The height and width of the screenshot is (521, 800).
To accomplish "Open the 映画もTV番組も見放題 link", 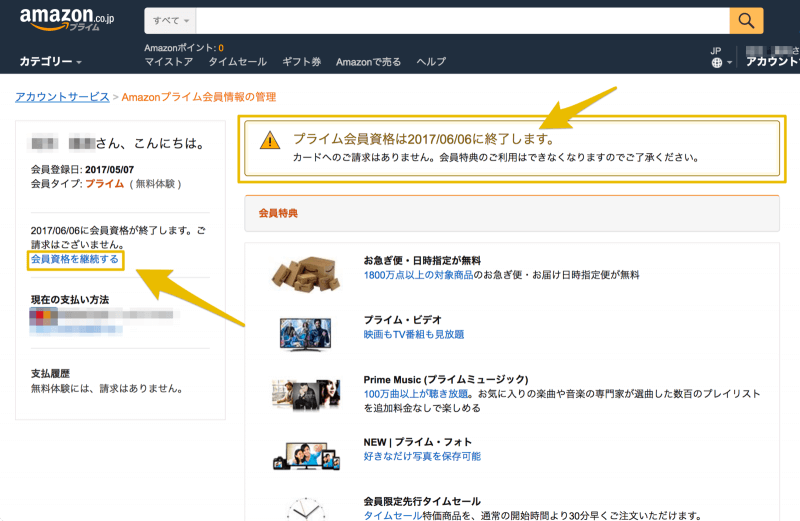I will pos(414,334).
